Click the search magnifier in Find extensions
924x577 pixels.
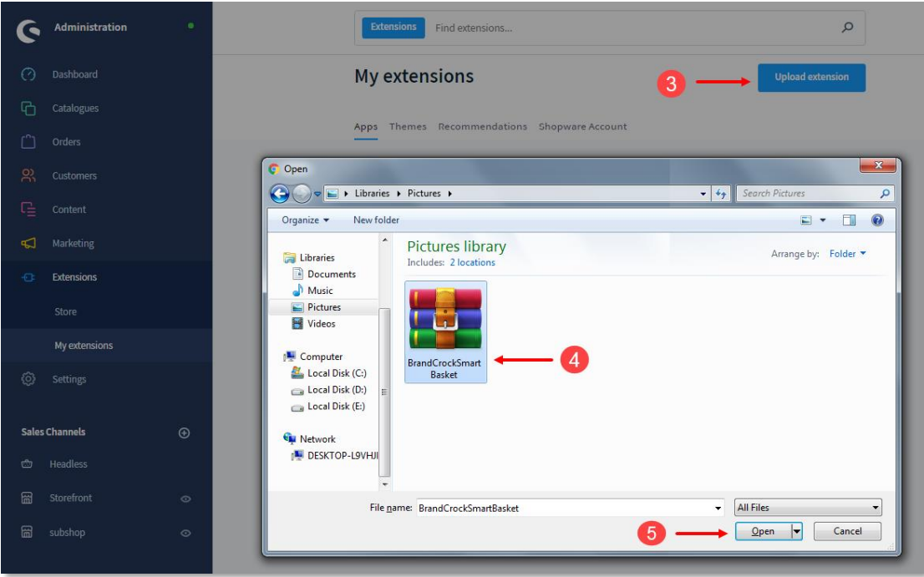847,27
